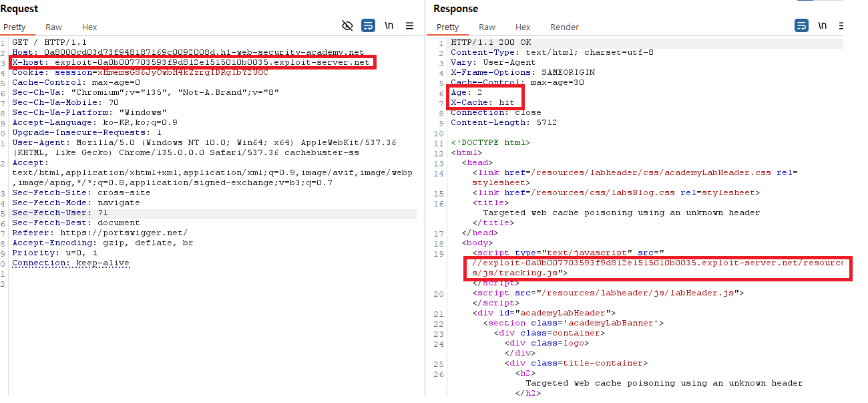The image size is (868, 403).
Task: Toggle the \n display in Request
Action: pyautogui.click(x=389, y=26)
